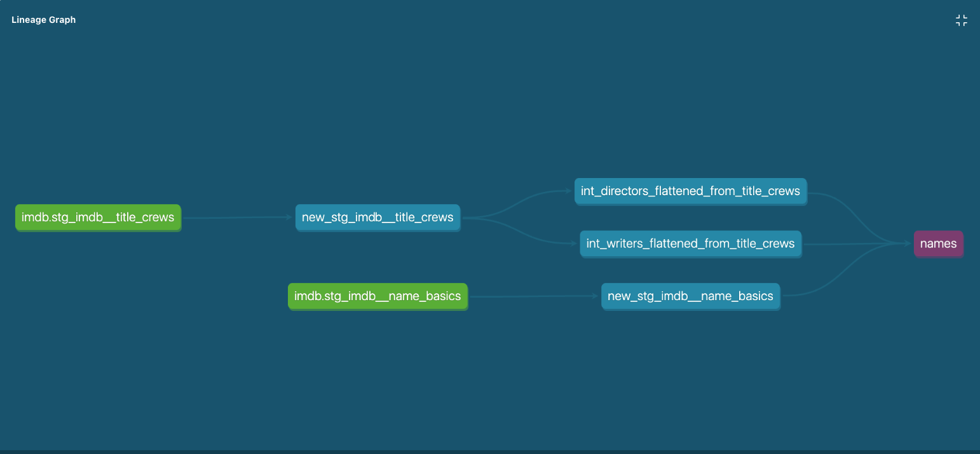Image resolution: width=980 pixels, height=454 pixels.
Task: Click the imdb.stg_imdb__name_basics source node
Action: pyautogui.click(x=378, y=296)
